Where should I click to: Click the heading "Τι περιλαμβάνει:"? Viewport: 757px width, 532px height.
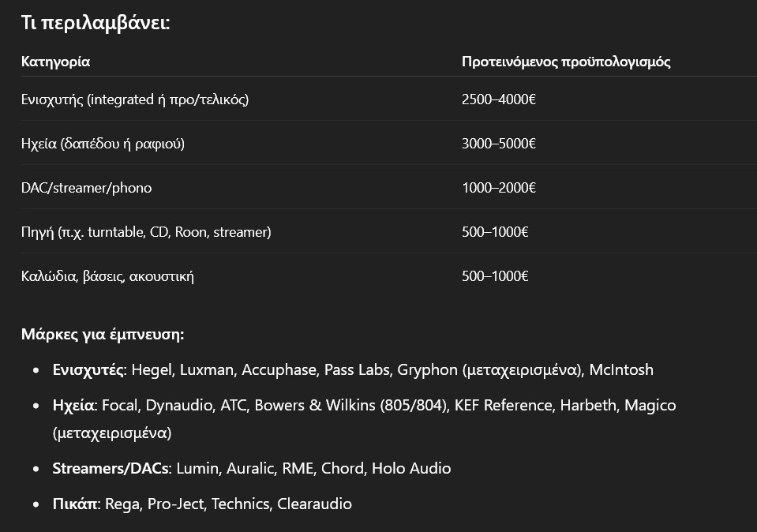96,23
